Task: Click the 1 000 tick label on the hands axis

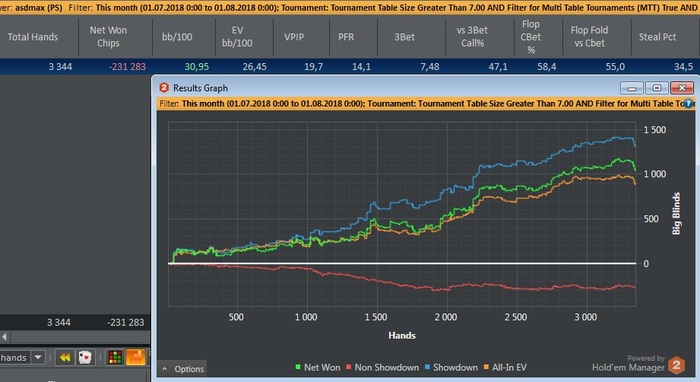Action: (x=306, y=317)
